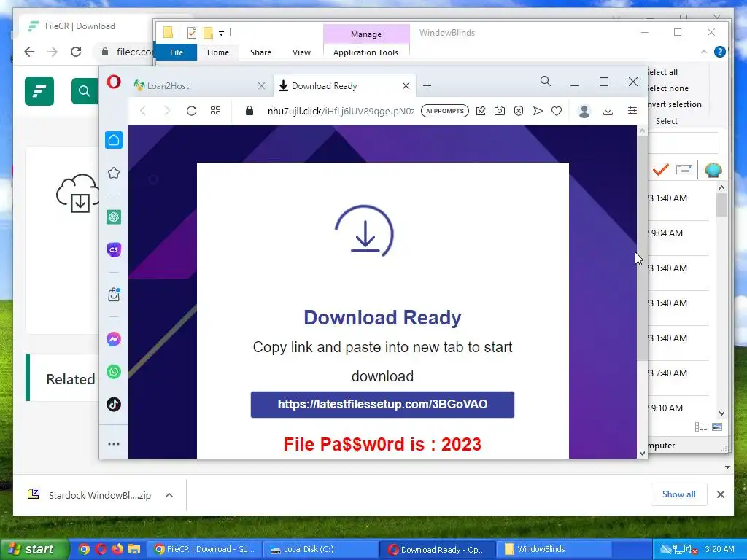Click ad blocker shield icon in Opera

(x=519, y=111)
